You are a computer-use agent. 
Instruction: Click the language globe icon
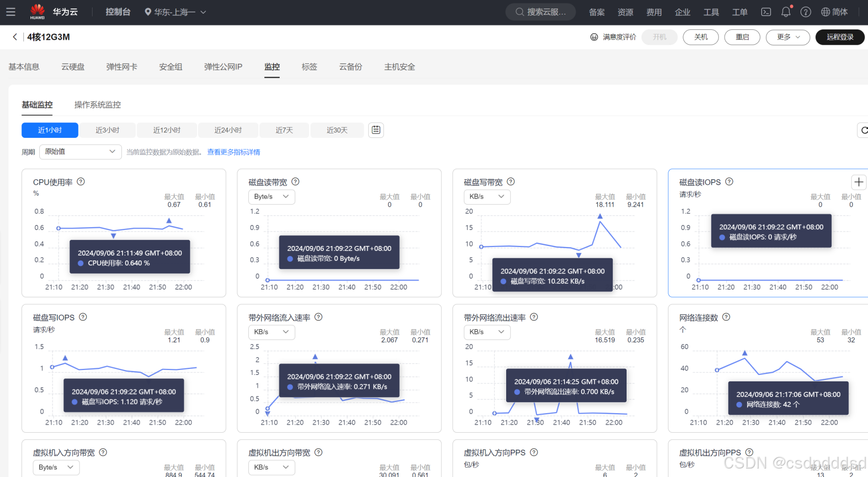click(826, 12)
